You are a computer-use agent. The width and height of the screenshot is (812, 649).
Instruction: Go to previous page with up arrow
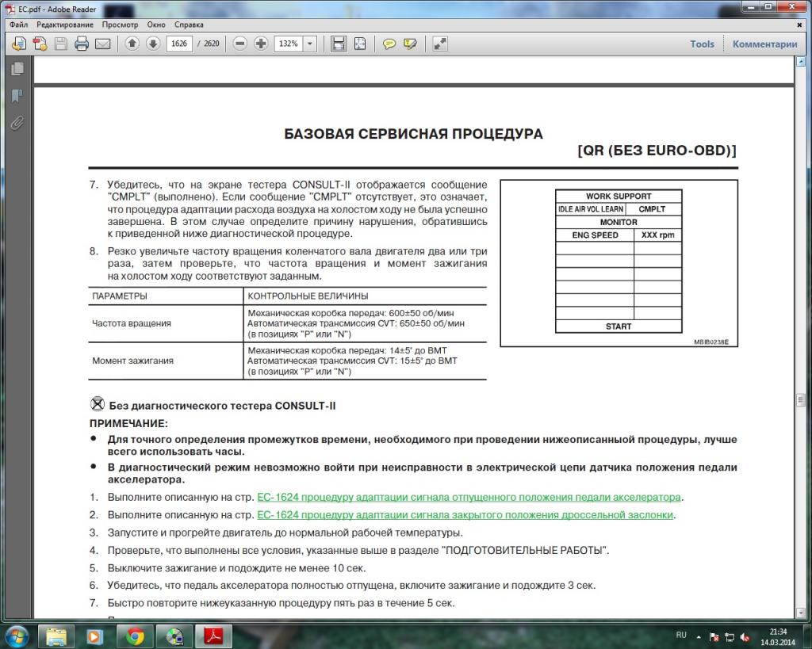click(132, 44)
